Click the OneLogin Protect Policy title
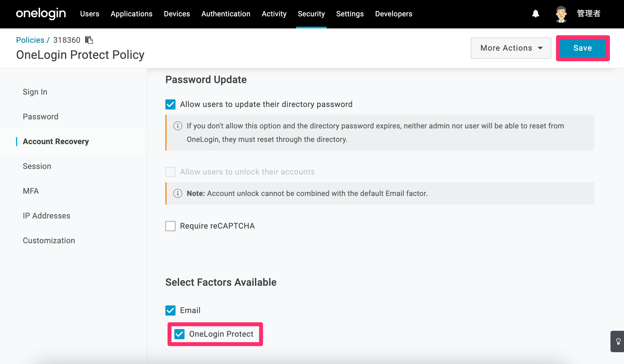This screenshot has width=624, height=364. 80,55
